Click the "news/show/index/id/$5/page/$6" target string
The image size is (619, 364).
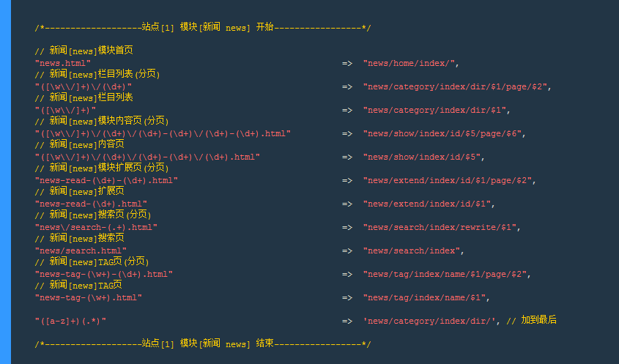443,134
